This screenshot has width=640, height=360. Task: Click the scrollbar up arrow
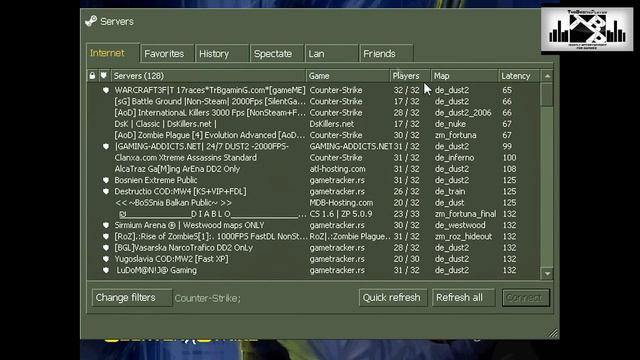[x=547, y=76]
